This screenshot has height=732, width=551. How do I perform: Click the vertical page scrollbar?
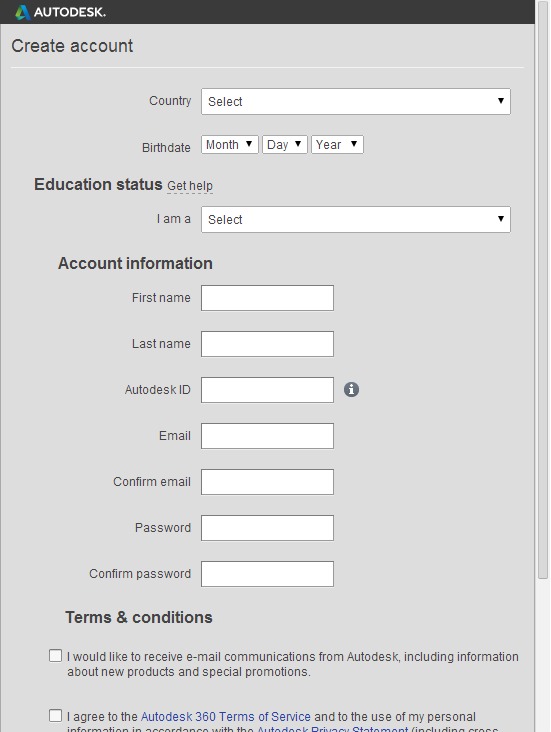click(x=543, y=289)
